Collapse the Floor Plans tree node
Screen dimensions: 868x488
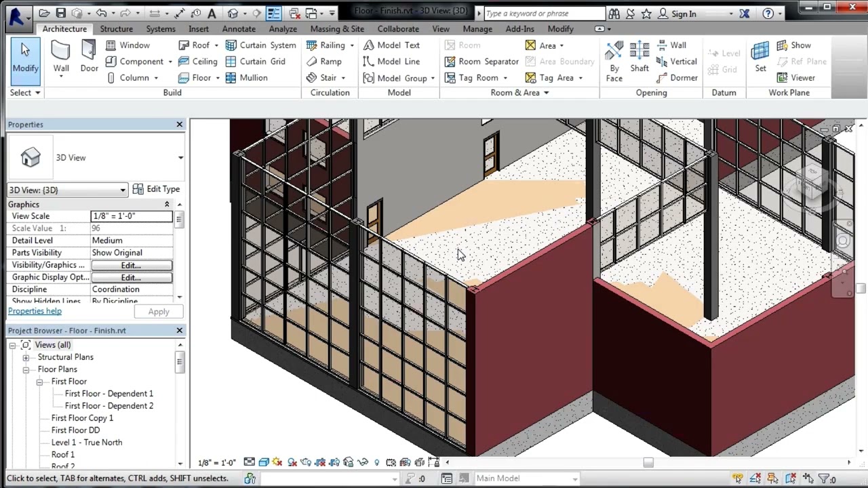click(26, 369)
